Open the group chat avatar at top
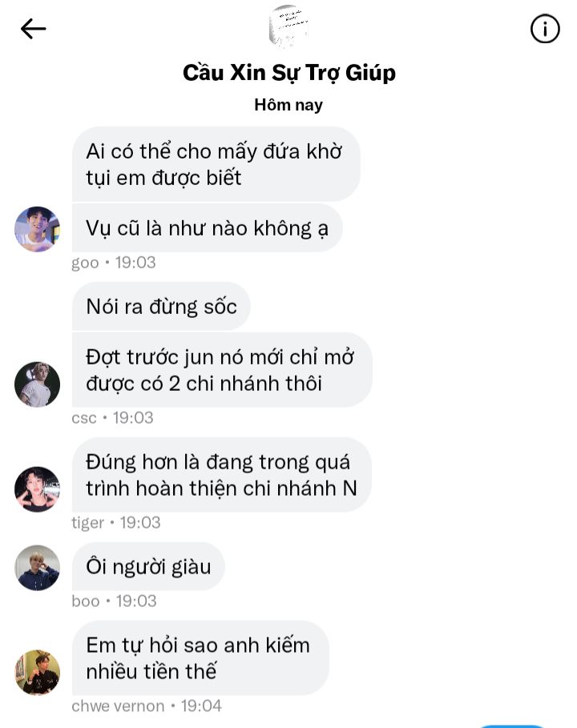Image resolution: width=577 pixels, height=728 pixels. point(288,26)
